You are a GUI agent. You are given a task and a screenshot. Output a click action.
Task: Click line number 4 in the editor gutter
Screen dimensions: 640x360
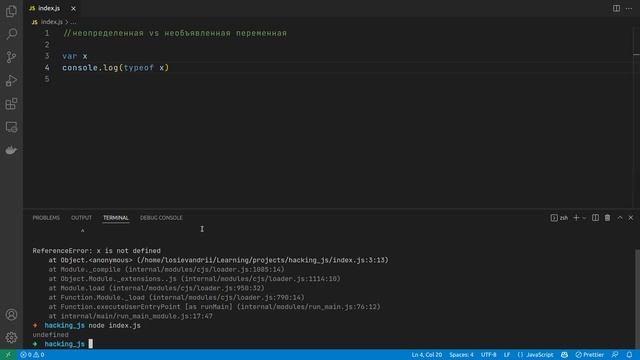point(47,68)
